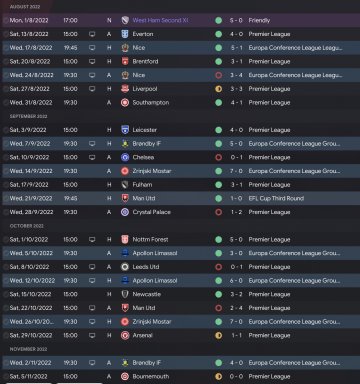
Task: Click TV broadcast icon on Everton fixture row
Action: [x=92, y=34]
